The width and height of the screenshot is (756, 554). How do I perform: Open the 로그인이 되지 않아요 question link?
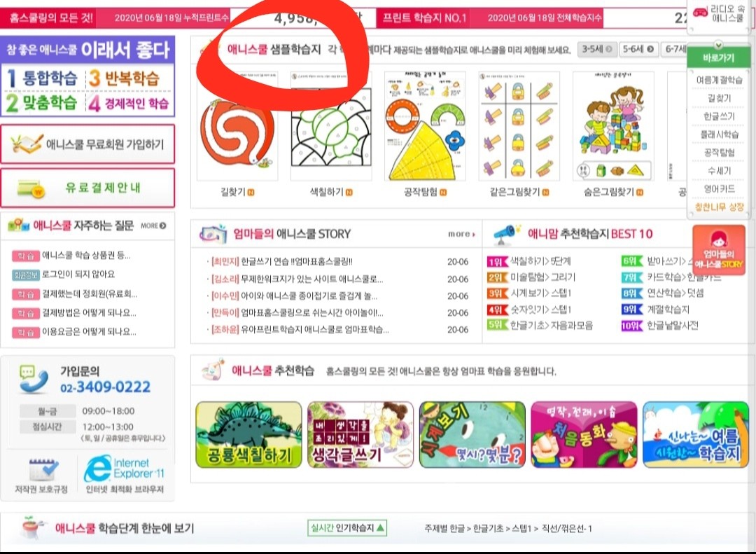tap(78, 274)
